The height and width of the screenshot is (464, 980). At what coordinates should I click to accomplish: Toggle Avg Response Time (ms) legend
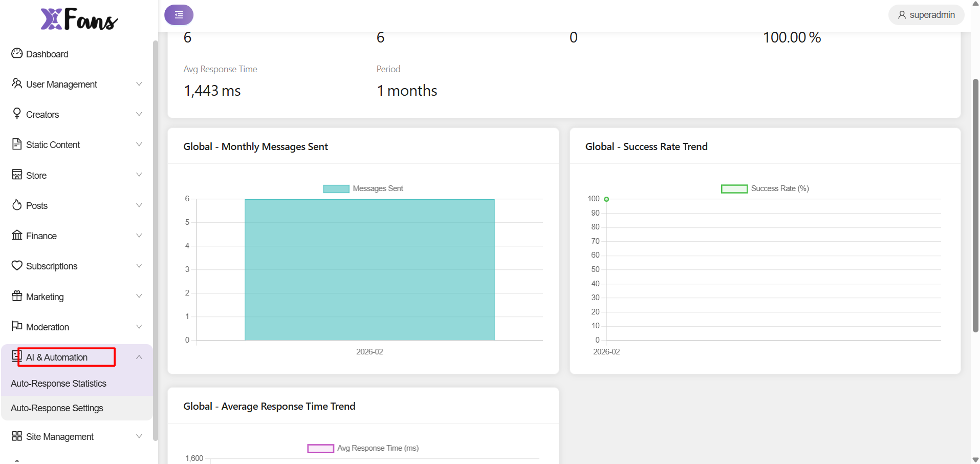coord(363,448)
